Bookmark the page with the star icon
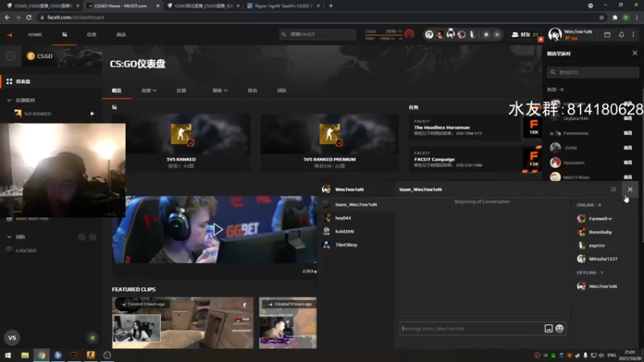644x362 pixels. pyautogui.click(x=601, y=17)
